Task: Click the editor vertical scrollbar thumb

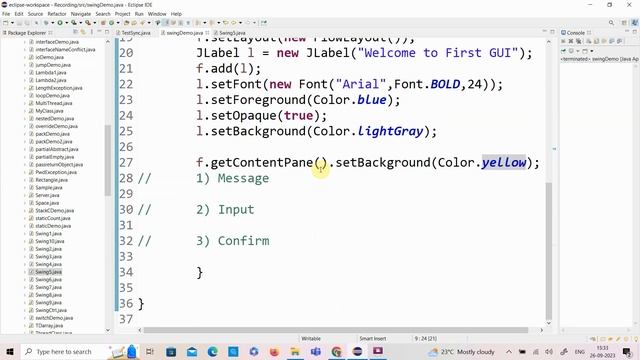Action: tap(549, 250)
